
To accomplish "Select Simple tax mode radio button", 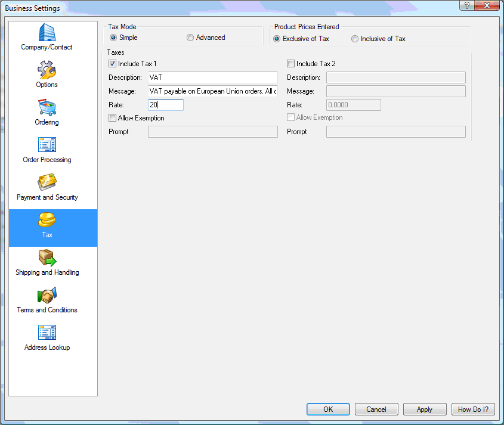I will tap(113, 38).
